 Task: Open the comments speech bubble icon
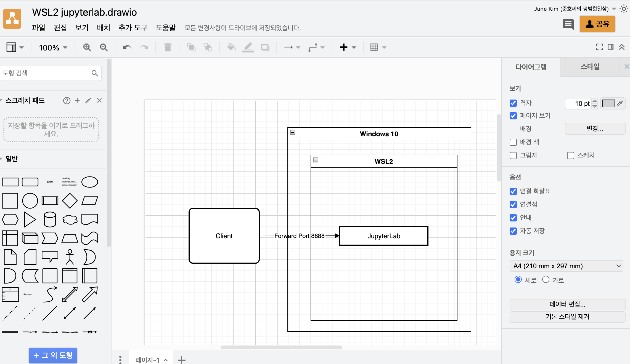point(568,24)
